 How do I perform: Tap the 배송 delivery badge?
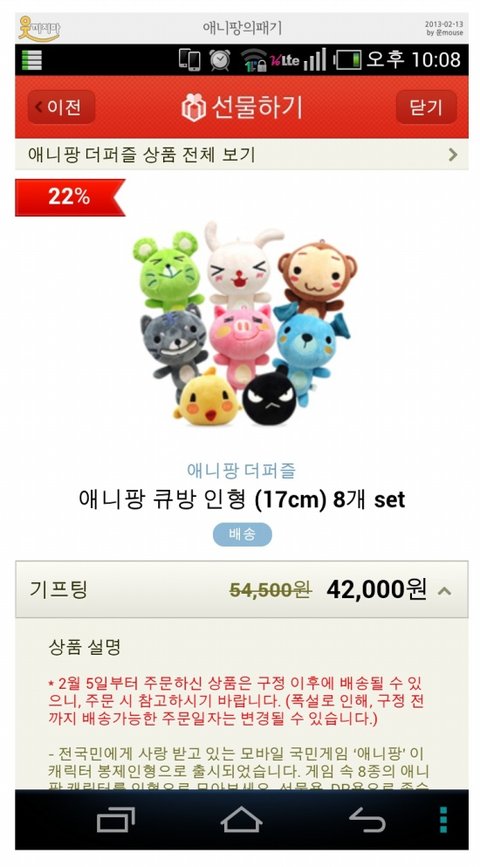(242, 535)
